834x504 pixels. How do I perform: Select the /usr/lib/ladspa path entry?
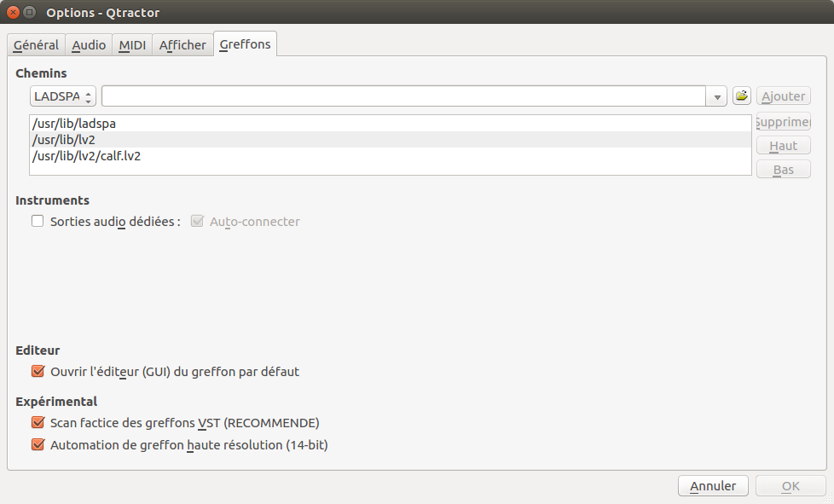[x=74, y=124]
